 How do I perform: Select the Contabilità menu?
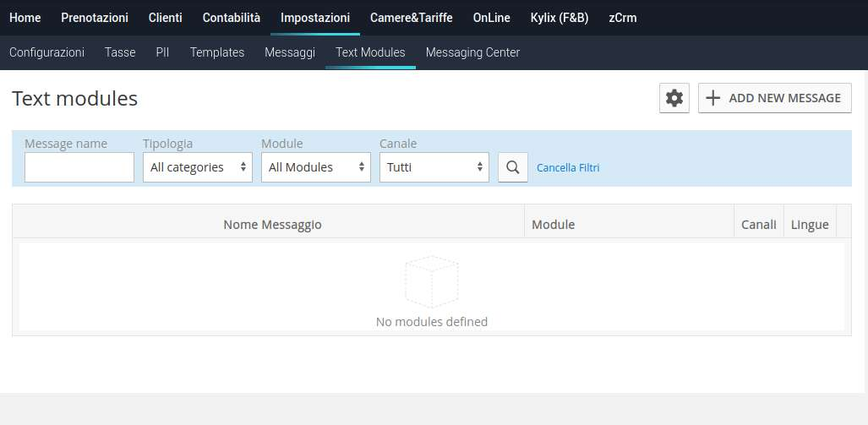point(232,18)
